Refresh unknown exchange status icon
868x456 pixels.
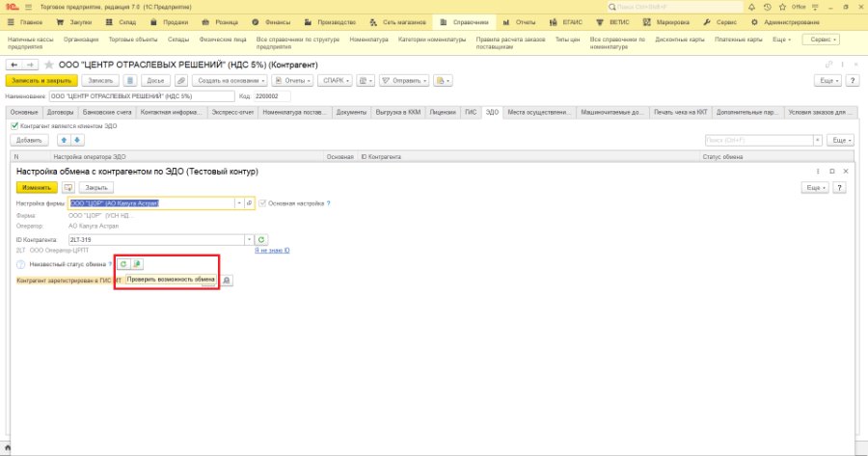(x=123, y=264)
